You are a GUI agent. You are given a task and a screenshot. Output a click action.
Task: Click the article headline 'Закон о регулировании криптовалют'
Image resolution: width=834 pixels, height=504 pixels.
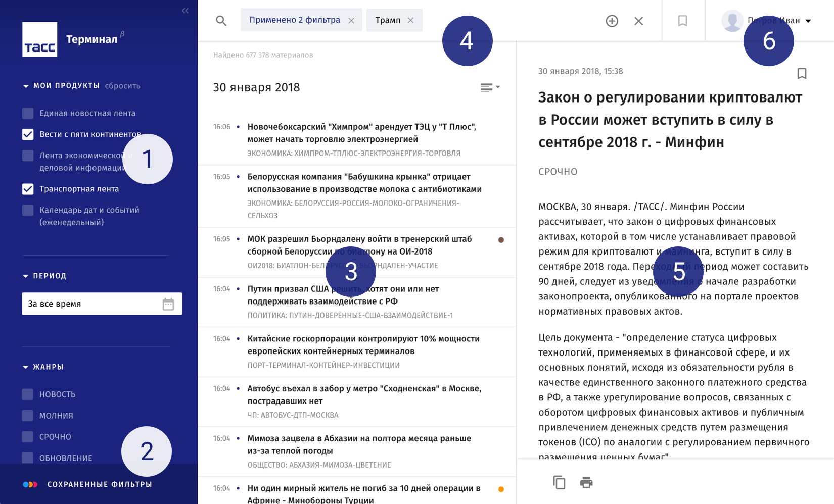[670, 120]
